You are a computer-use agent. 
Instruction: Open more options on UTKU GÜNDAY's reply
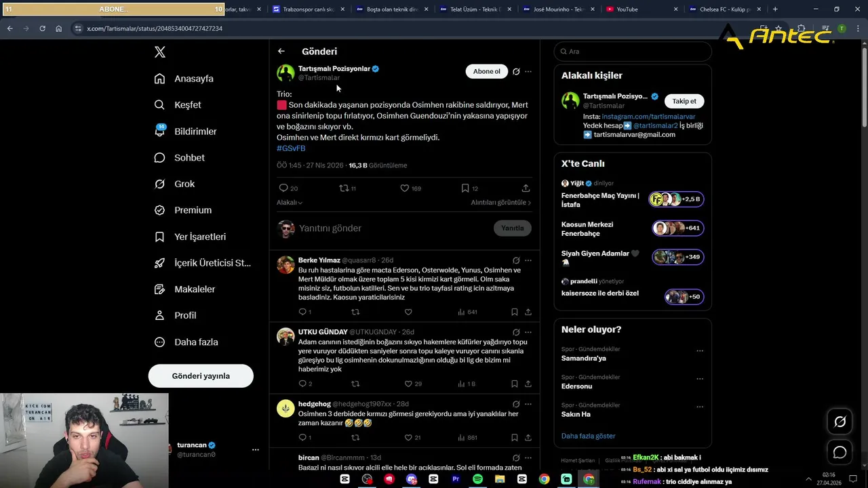pos(528,332)
